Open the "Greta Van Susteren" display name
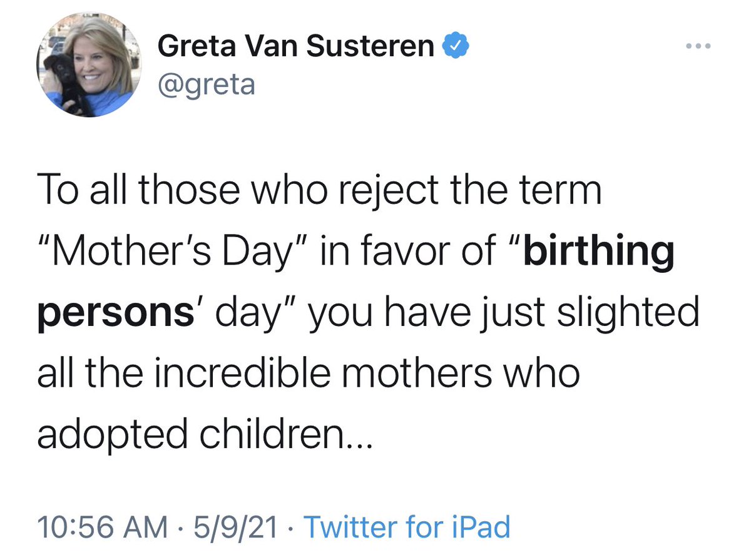751x560 pixels. pos(297,48)
